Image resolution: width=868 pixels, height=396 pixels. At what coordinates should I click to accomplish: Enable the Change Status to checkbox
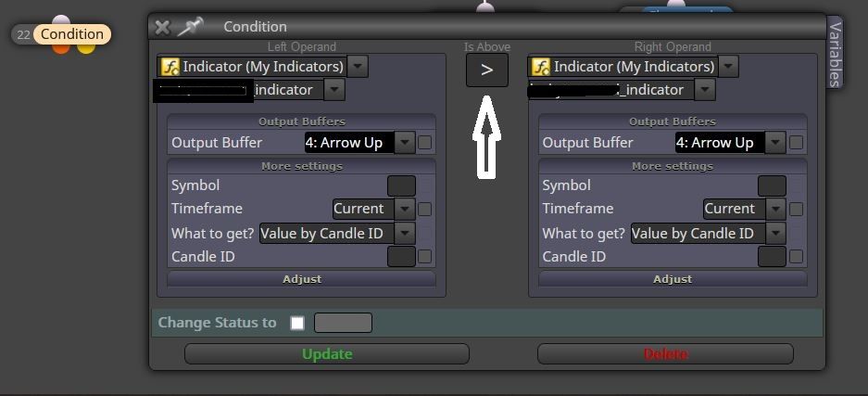[297, 323]
